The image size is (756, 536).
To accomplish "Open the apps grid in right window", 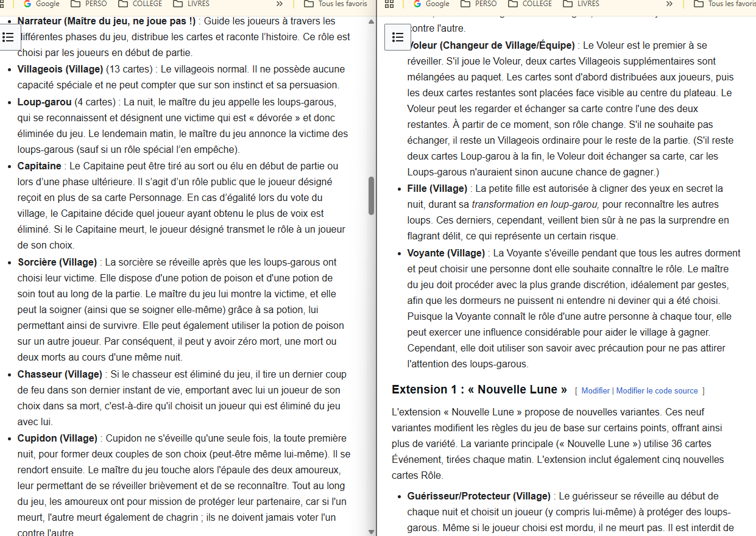I will 389,4.
